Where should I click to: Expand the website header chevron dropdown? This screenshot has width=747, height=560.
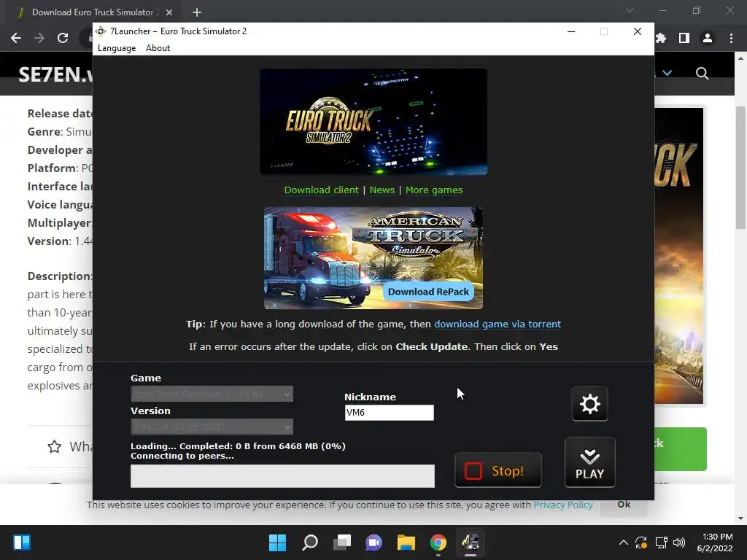coord(667,74)
